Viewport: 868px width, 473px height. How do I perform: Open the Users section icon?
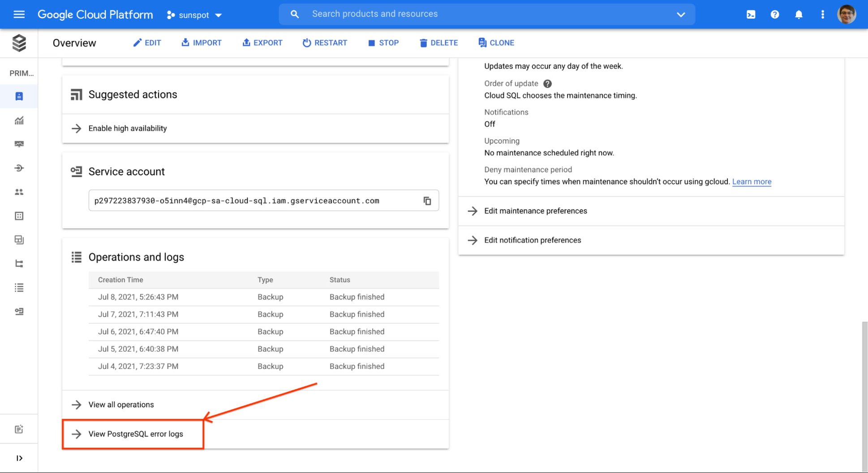19,192
